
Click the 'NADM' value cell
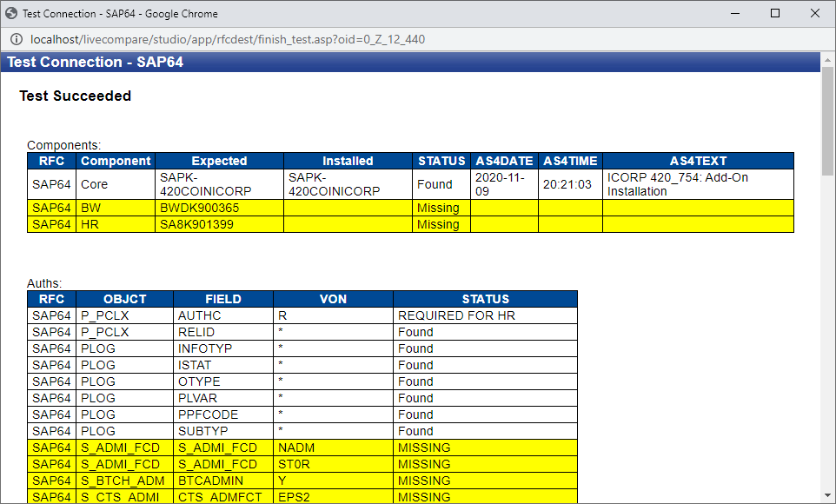(333, 448)
